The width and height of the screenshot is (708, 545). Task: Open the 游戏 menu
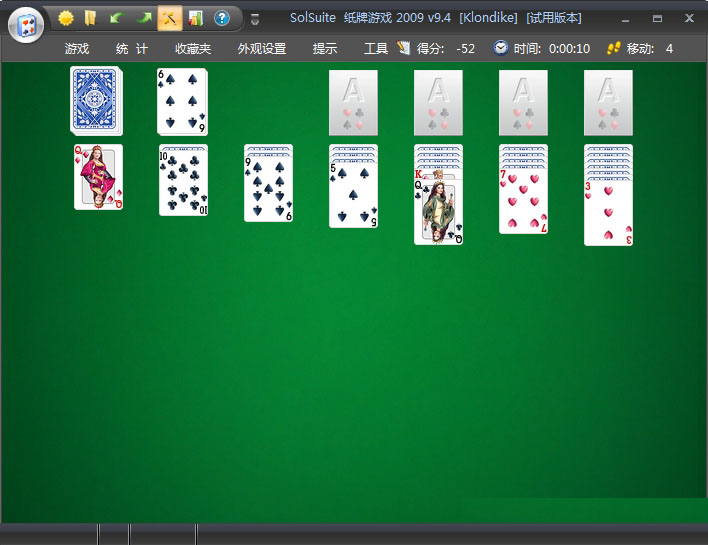pyautogui.click(x=77, y=49)
